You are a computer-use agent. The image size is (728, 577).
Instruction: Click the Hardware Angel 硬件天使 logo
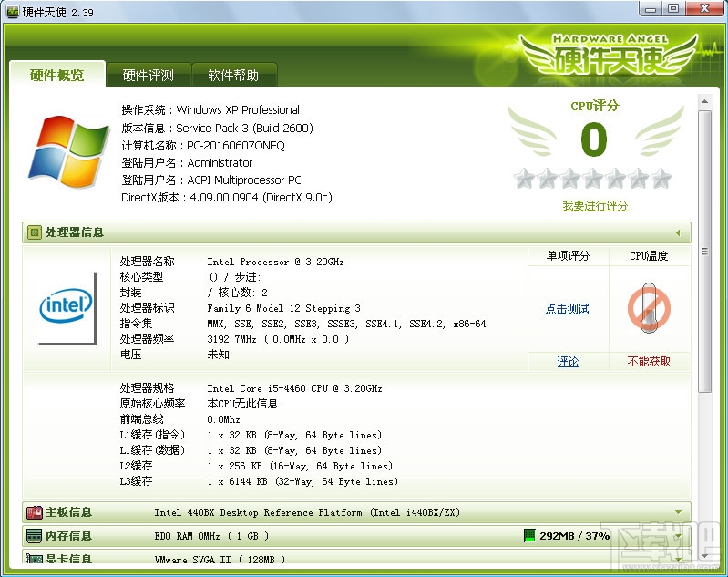[609, 56]
